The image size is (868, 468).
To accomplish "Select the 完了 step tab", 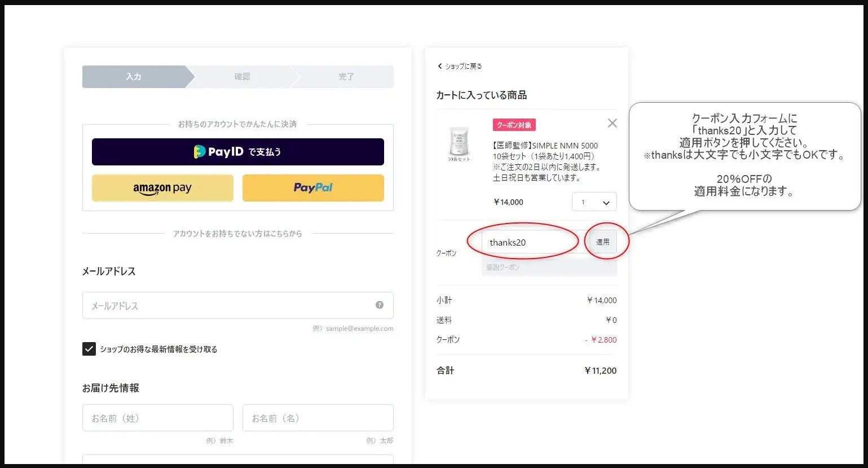I will [346, 77].
